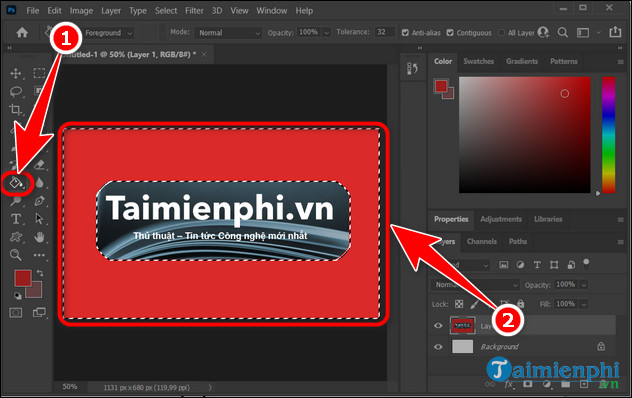Click the Share export icon

[615, 31]
